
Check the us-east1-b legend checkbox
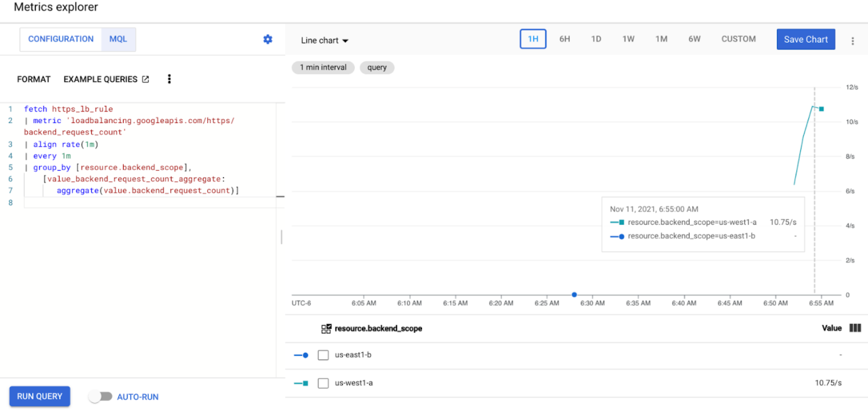click(323, 355)
